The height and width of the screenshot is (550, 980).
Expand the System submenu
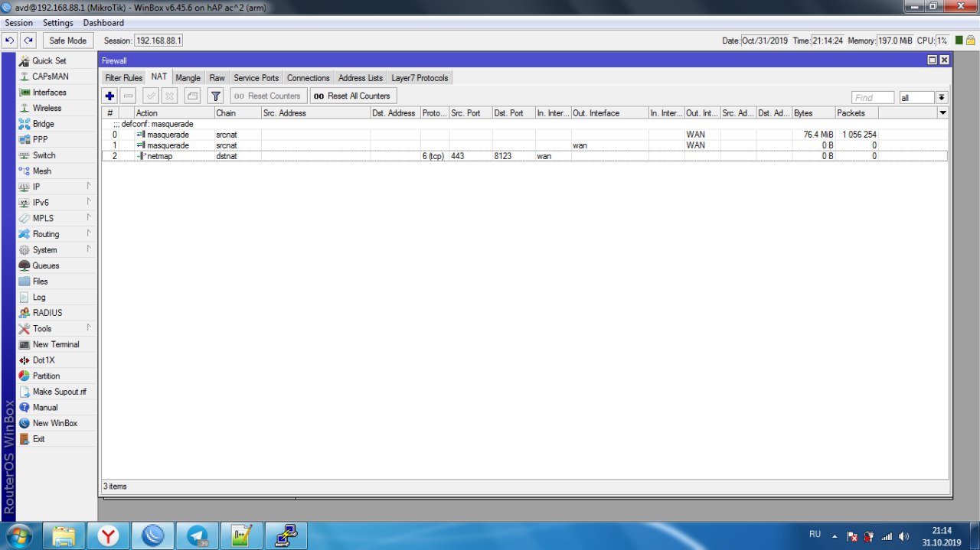[57, 250]
